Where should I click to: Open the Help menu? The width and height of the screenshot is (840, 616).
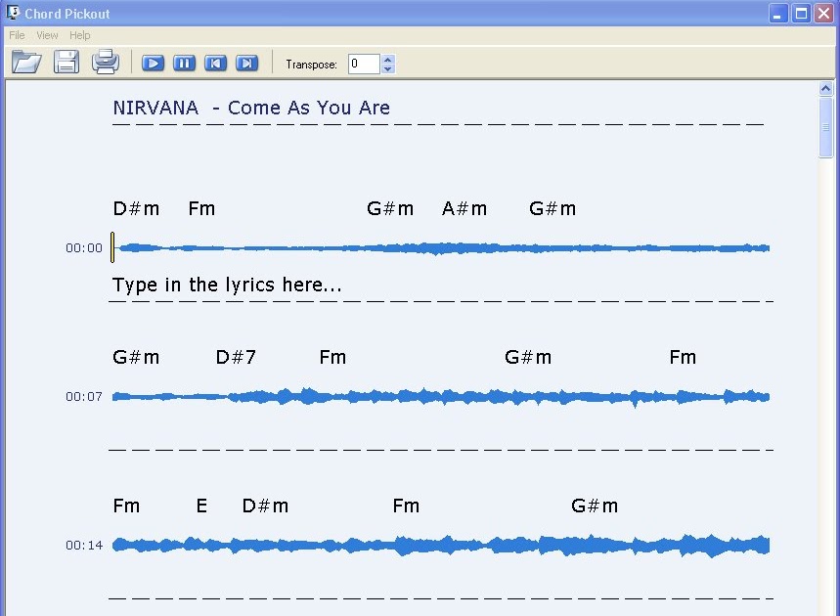coord(80,35)
